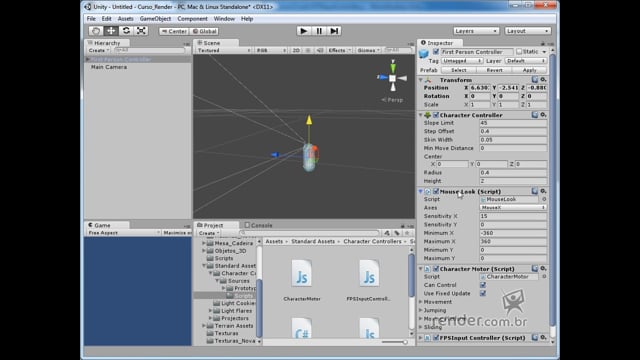Viewport: 640px width, 360px height.
Task: Open the Help menu
Action: click(247, 19)
